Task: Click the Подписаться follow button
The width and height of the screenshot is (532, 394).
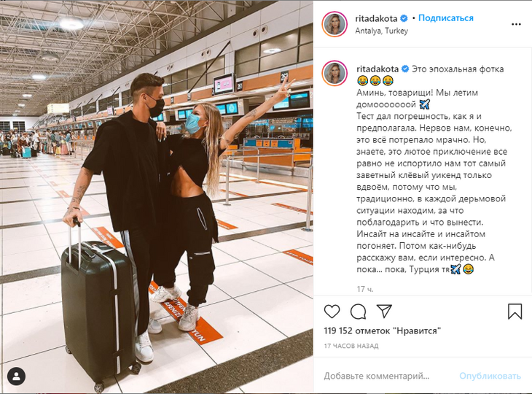Action: (x=445, y=18)
